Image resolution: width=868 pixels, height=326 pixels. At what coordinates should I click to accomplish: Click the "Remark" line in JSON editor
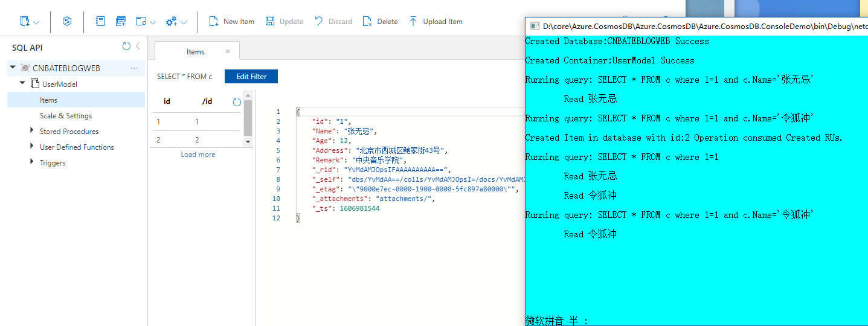point(360,160)
